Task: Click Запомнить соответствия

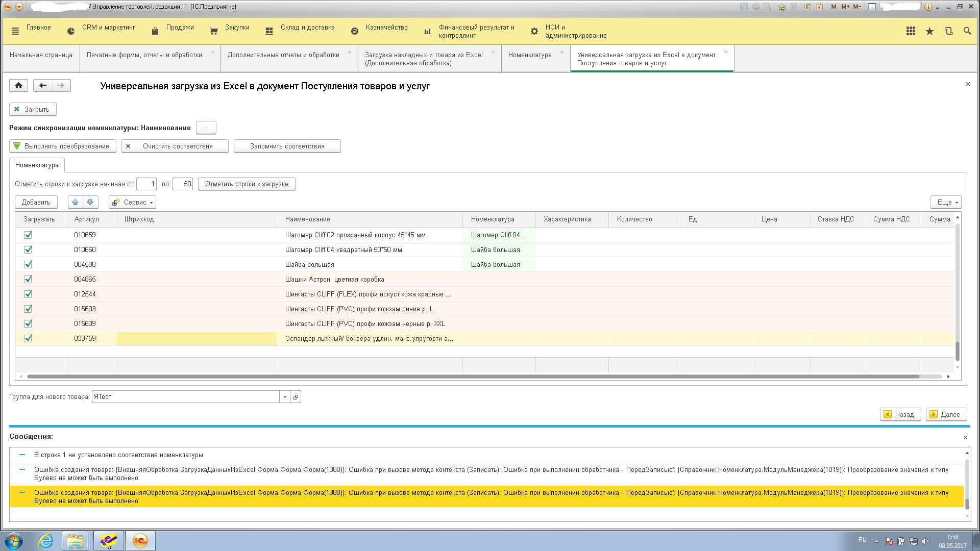Action: pos(287,146)
